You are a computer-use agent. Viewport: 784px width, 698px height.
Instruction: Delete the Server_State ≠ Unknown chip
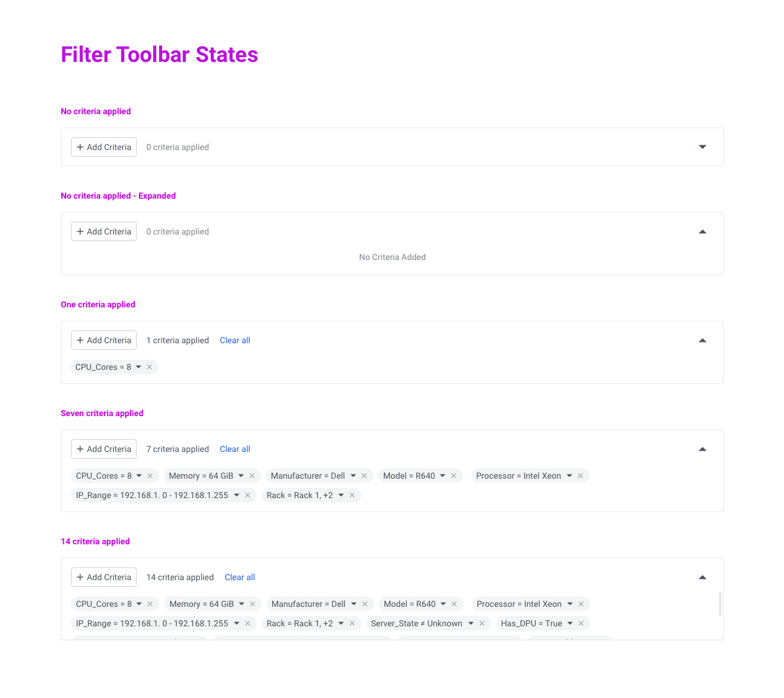[x=482, y=623]
